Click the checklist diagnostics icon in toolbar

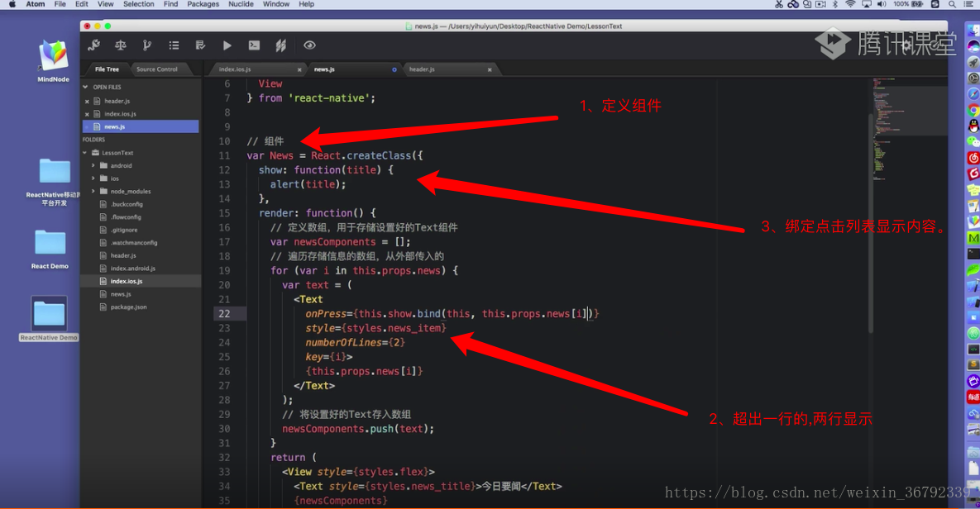tap(201, 45)
